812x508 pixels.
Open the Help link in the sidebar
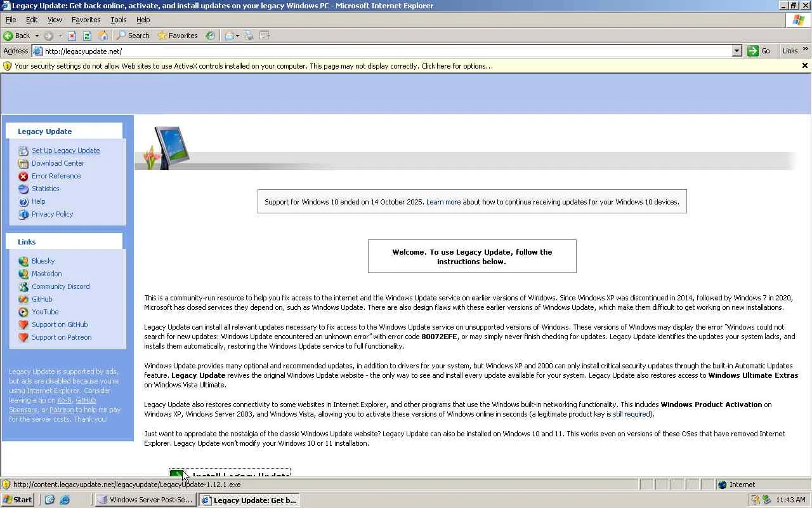coord(39,201)
